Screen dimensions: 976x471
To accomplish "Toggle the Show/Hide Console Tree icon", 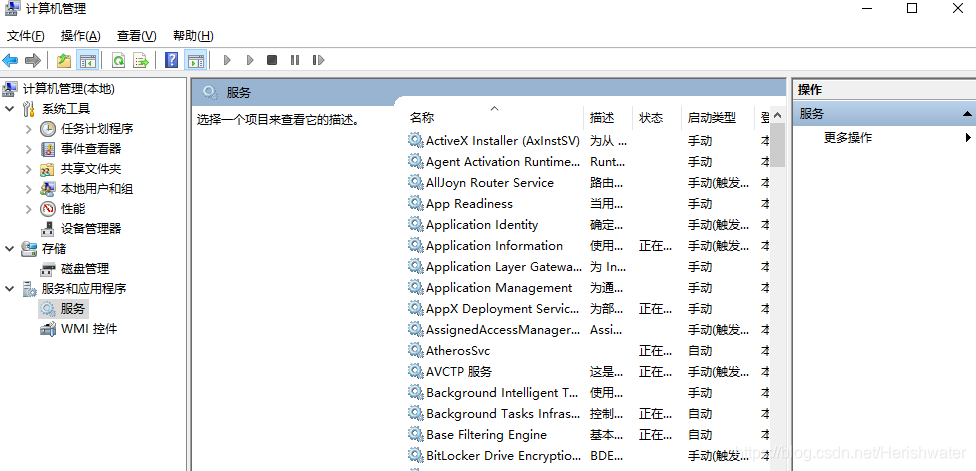I will click(x=87, y=60).
